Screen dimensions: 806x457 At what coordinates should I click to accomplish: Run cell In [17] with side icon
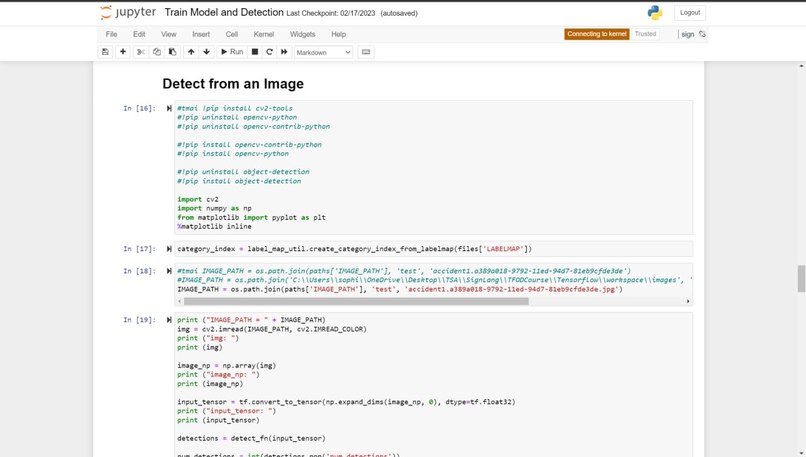[169, 249]
